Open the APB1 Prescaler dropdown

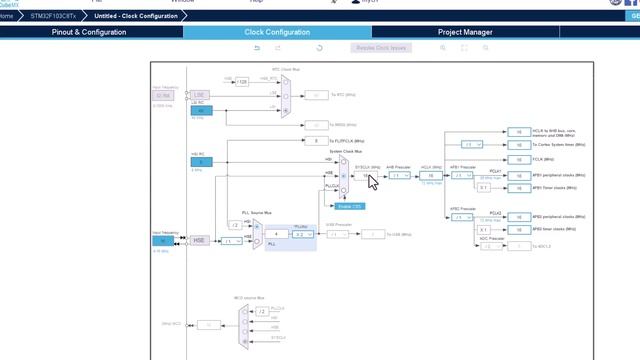[462, 175]
